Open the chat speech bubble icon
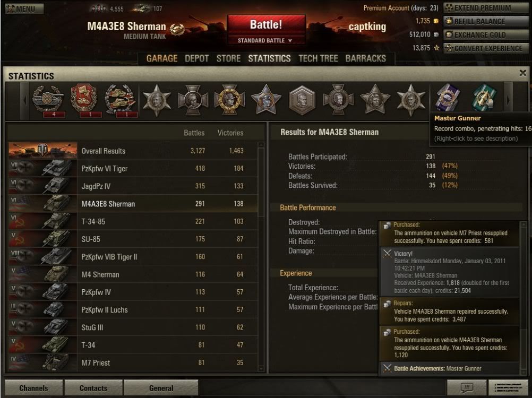Screen dimensions: 532x398 466,387
